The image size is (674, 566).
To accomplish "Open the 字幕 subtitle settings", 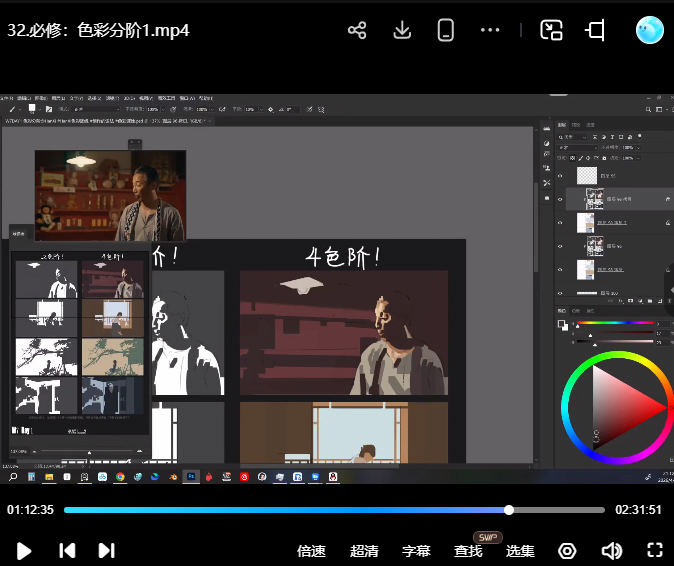I will coord(416,551).
